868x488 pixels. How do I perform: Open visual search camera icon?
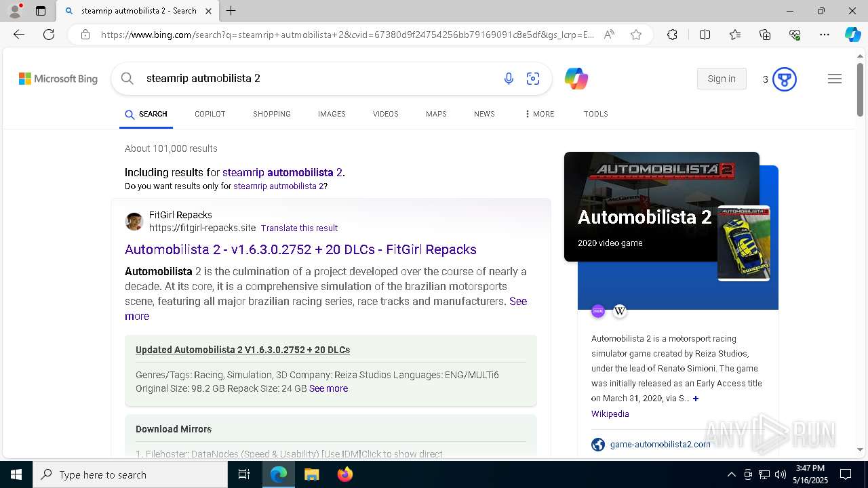tap(533, 79)
